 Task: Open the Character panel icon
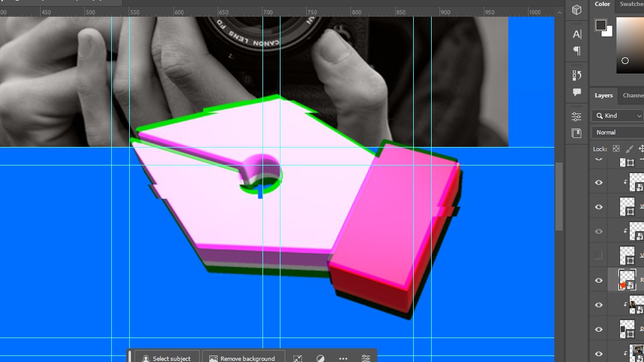tap(576, 34)
